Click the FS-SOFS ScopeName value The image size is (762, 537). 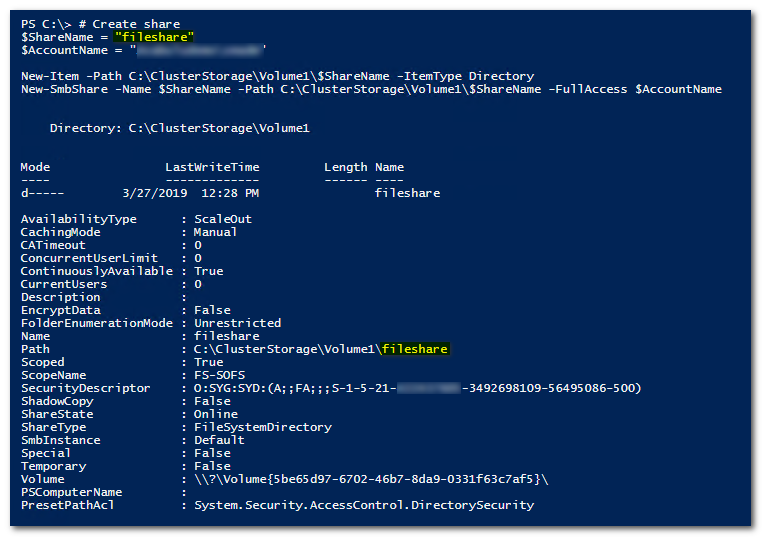[x=220, y=375]
